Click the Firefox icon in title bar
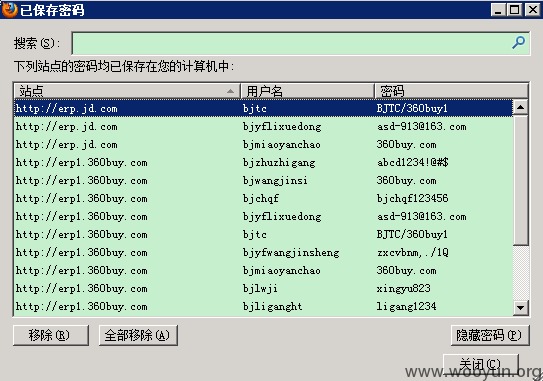Image resolution: width=543 pixels, height=381 pixels. (9, 9)
